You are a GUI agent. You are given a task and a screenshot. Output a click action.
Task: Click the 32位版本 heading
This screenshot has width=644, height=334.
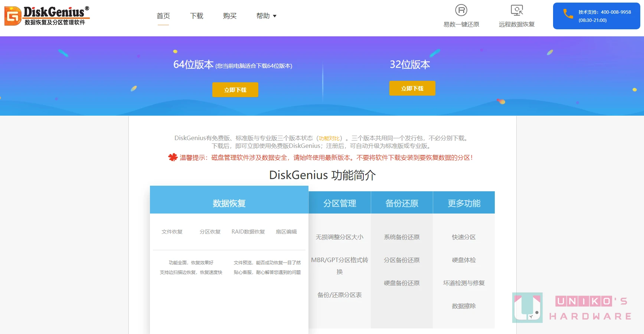coord(410,65)
